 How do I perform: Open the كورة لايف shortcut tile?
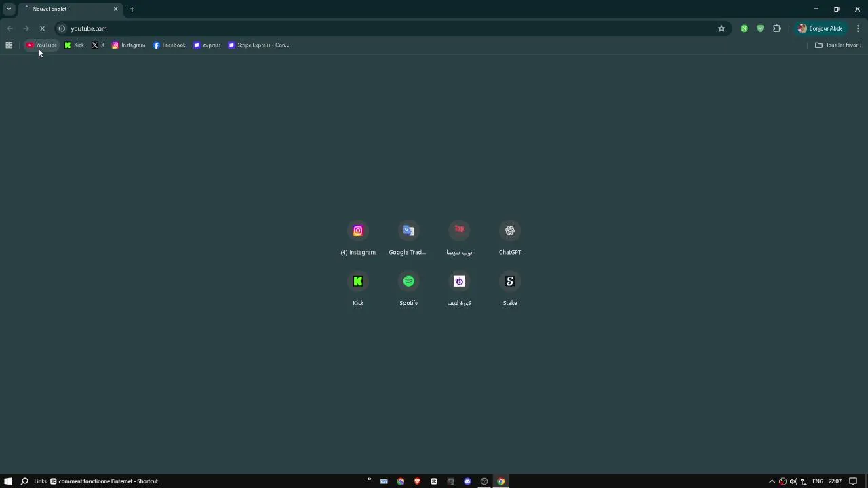click(x=459, y=289)
